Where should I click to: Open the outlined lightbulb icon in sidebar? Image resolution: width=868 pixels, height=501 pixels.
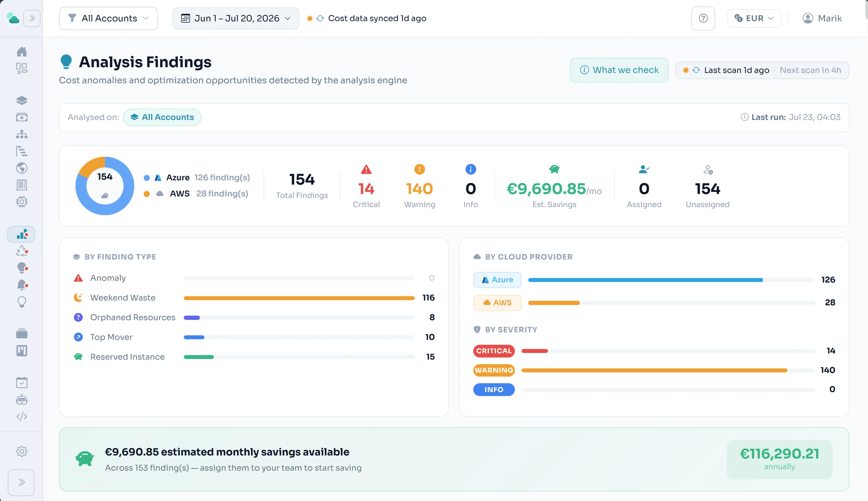[x=21, y=302]
